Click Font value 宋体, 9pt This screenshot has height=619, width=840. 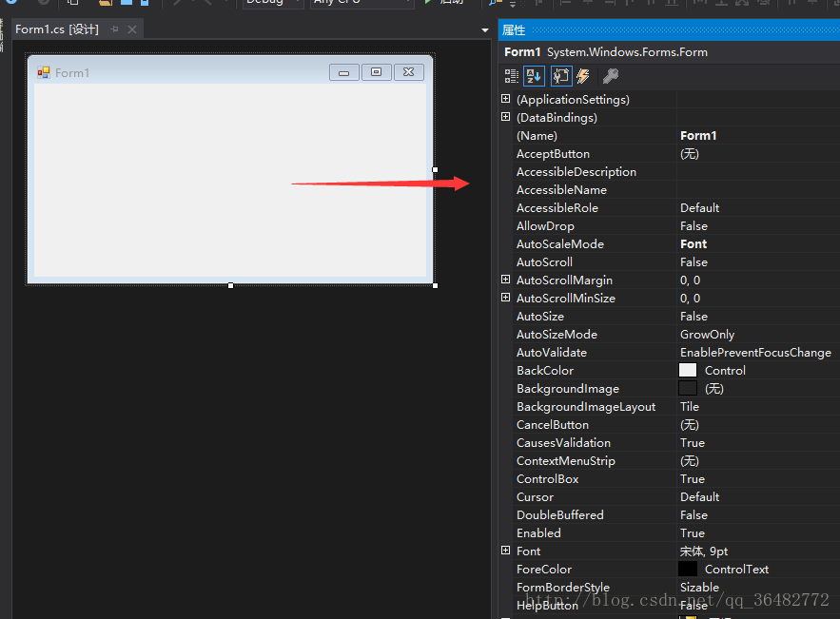click(704, 551)
